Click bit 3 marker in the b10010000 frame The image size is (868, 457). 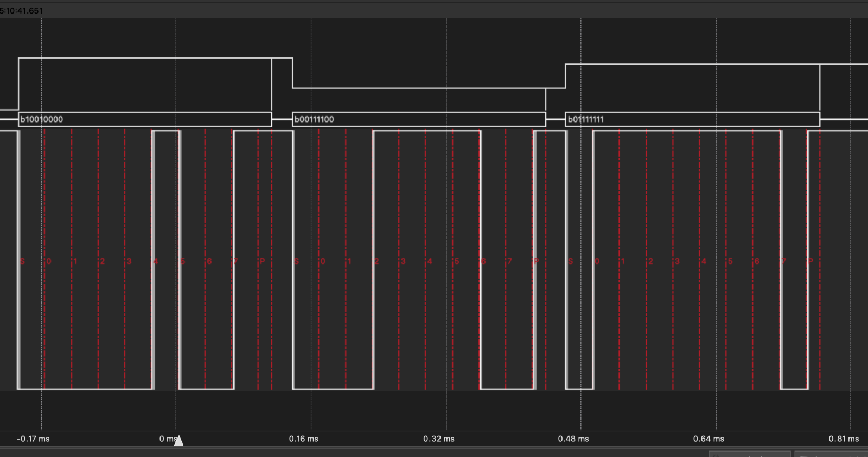[x=129, y=261]
